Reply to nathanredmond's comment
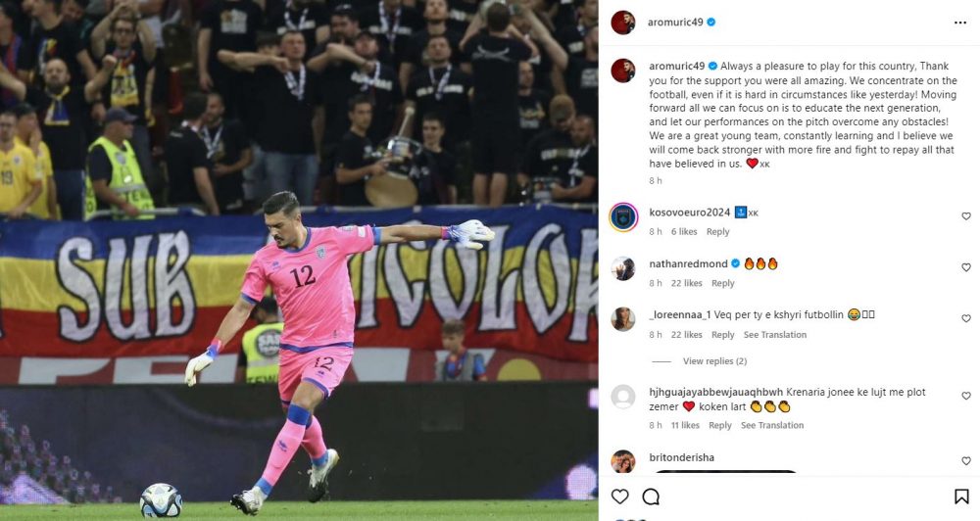This screenshot has width=980, height=521. tap(723, 283)
